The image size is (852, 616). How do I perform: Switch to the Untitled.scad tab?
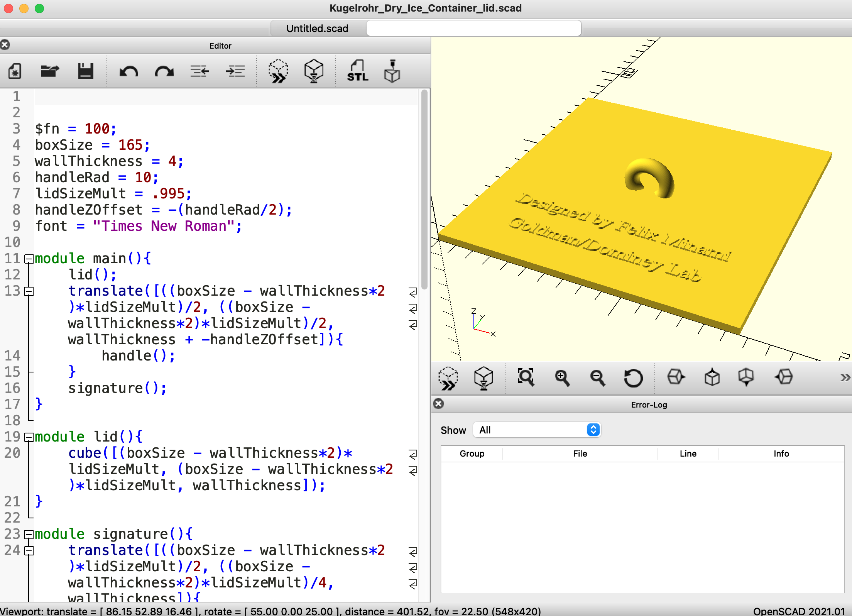(317, 29)
